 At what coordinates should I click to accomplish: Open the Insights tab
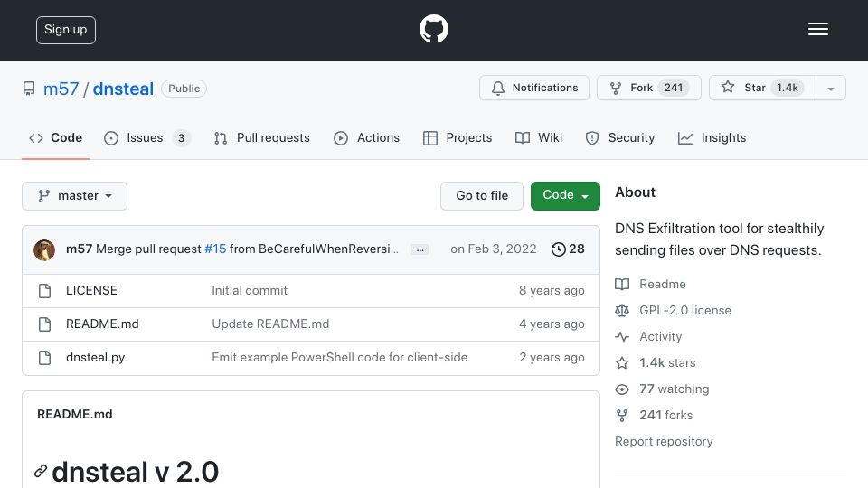tap(712, 137)
